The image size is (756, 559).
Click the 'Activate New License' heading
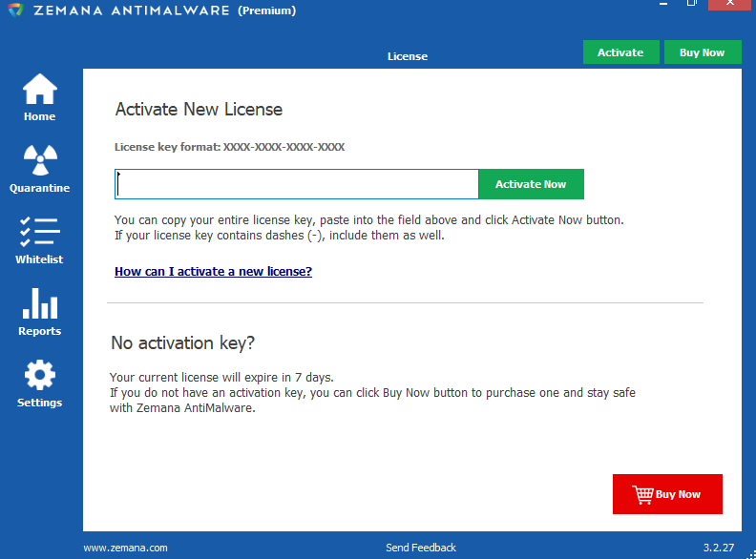tap(199, 110)
